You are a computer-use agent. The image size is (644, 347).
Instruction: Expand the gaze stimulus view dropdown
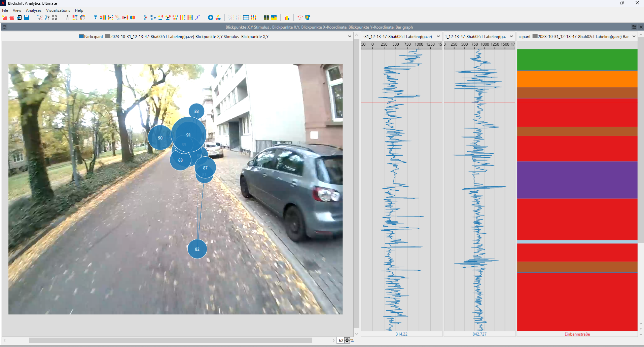350,36
